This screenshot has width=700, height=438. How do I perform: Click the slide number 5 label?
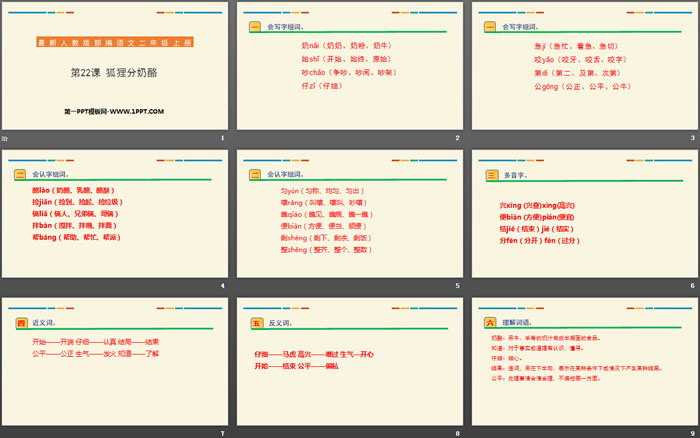click(x=458, y=286)
